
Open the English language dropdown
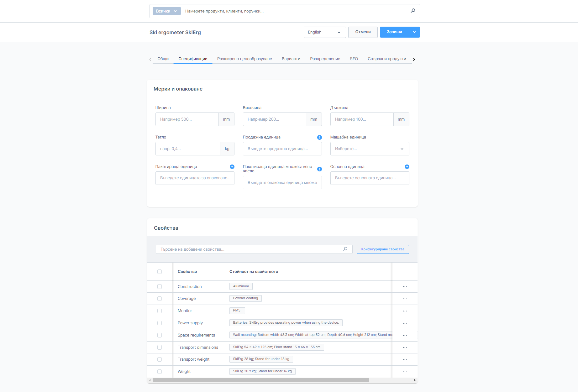[324, 32]
